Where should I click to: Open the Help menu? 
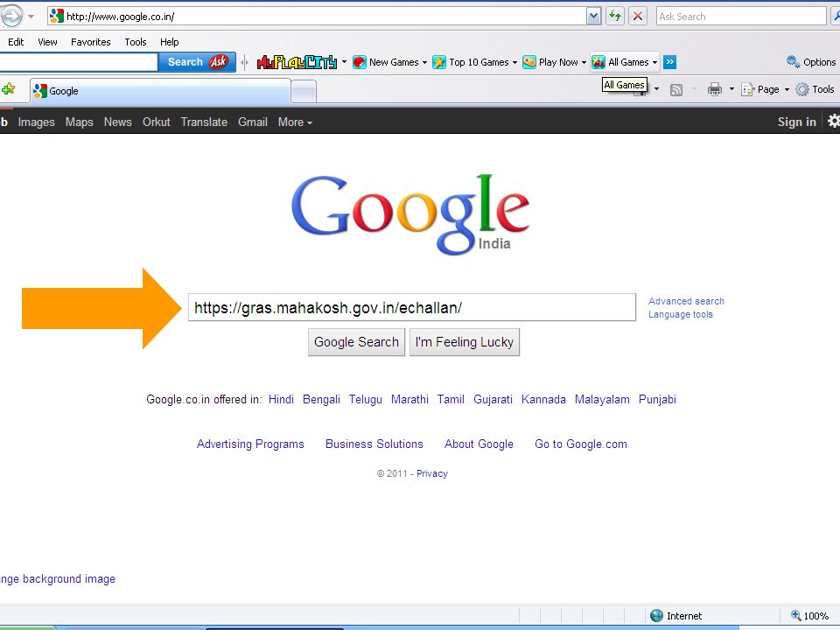click(169, 42)
